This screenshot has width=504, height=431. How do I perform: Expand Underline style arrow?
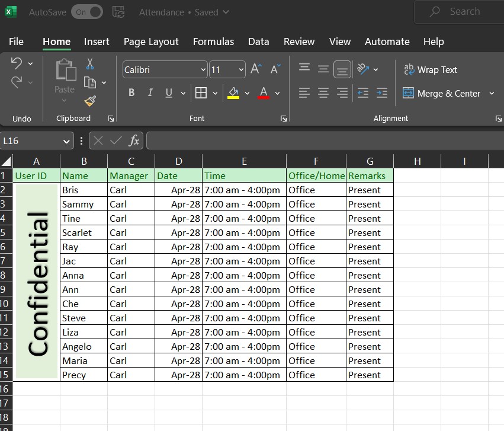[x=183, y=93]
